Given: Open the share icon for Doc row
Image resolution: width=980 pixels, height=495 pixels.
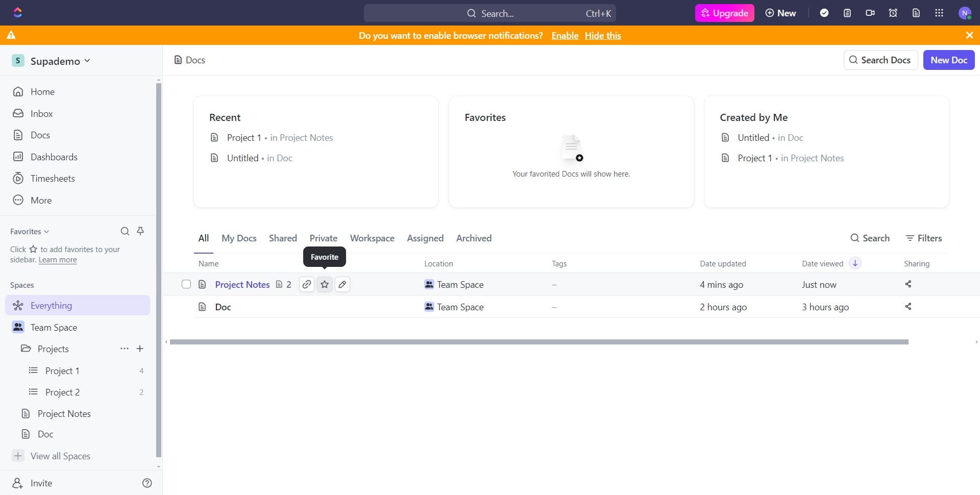Looking at the screenshot, I should pos(908,307).
